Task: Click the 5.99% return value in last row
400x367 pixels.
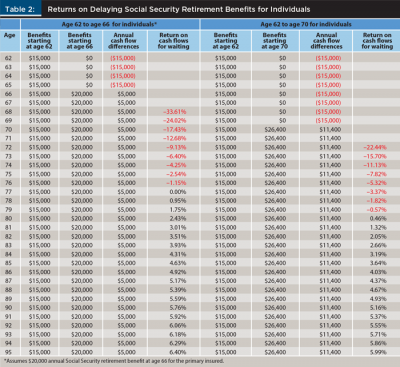Action: pyautogui.click(x=378, y=352)
